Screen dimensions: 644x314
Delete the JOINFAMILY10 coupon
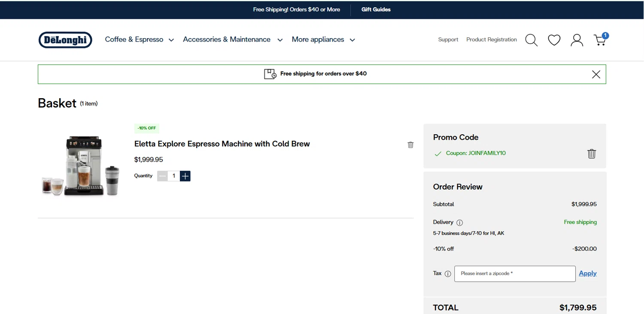click(x=591, y=154)
